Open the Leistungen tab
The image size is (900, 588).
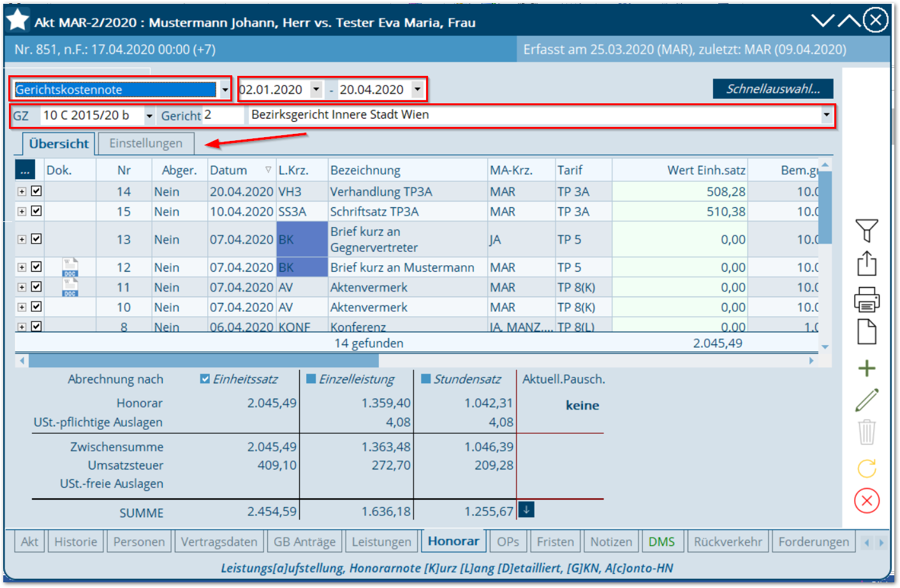coord(381,541)
